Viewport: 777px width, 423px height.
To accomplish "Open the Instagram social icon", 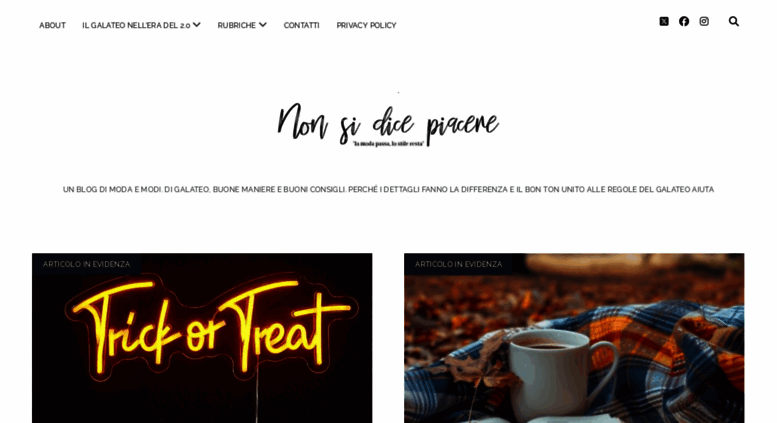I will [704, 21].
